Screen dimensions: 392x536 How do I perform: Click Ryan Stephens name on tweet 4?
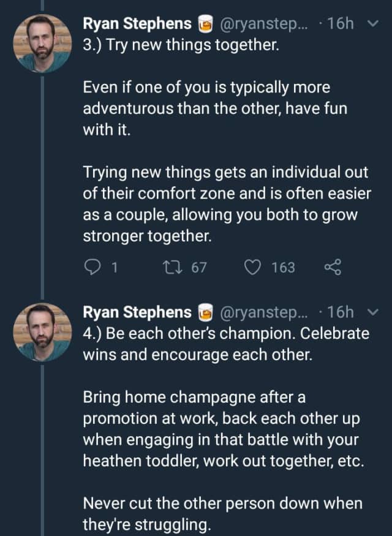click(x=137, y=312)
